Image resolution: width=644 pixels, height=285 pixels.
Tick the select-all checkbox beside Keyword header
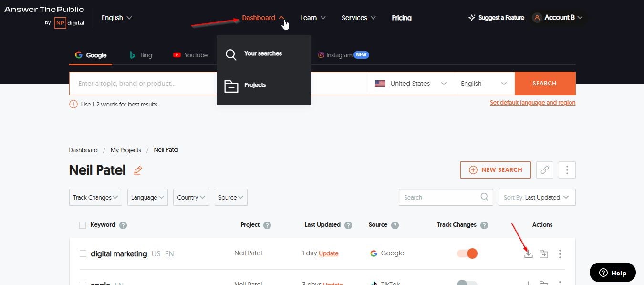(83, 225)
